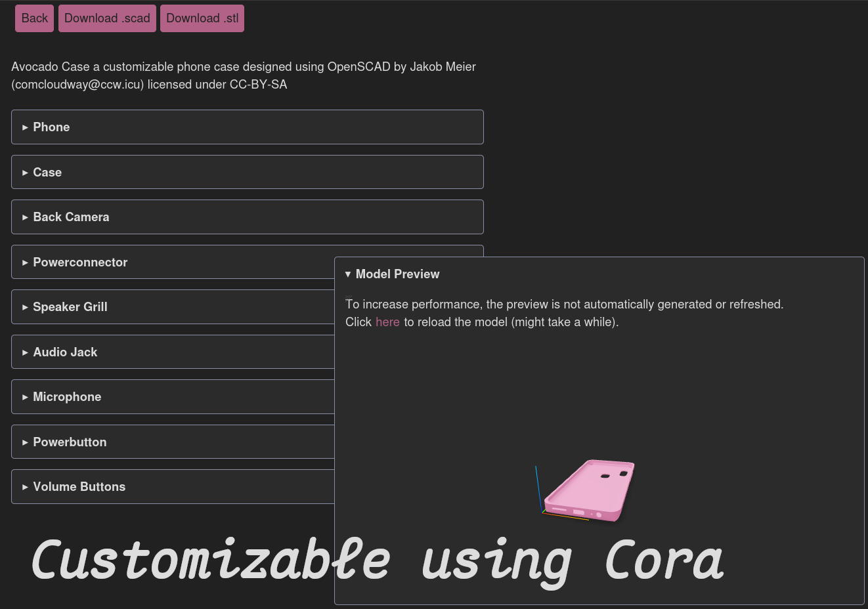868x609 pixels.
Task: Click the 'here' link to reload model
Action: pos(387,322)
